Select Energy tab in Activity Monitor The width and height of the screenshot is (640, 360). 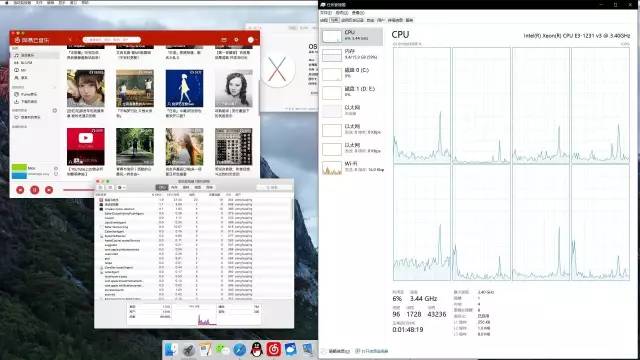(x=186, y=187)
